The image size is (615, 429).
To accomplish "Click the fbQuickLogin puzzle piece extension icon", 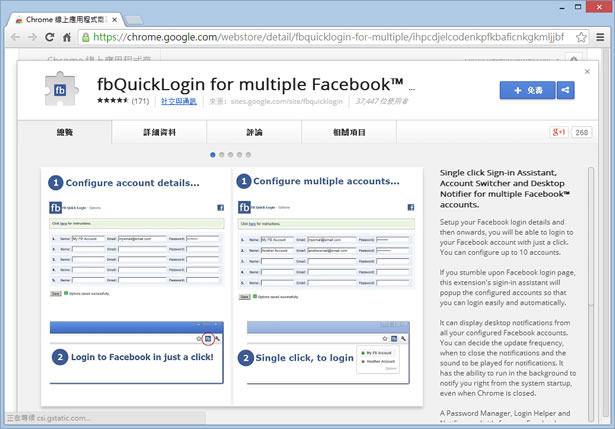I will (61, 89).
